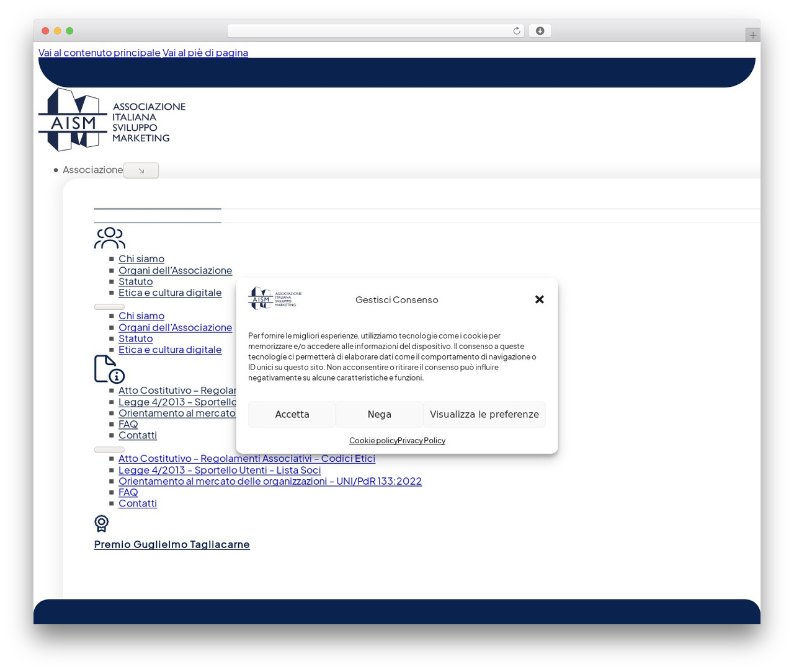794x672 pixels.
Task: Open 'Visualizza le preferenze' cookie settings
Action: pos(484,414)
